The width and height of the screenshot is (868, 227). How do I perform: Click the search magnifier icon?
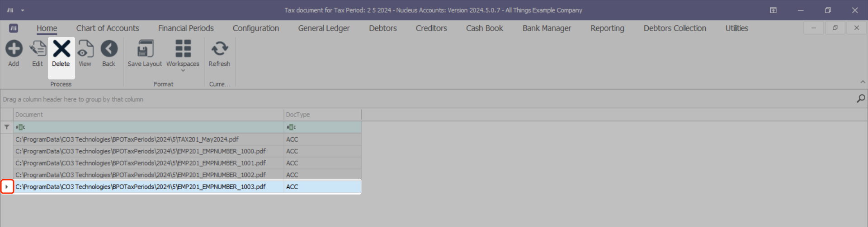pos(861,99)
